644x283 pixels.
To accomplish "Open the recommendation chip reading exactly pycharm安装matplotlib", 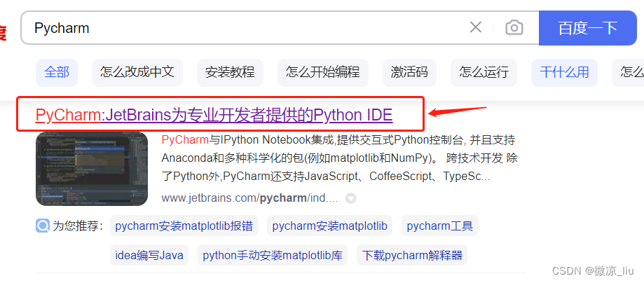I will pos(330,226).
